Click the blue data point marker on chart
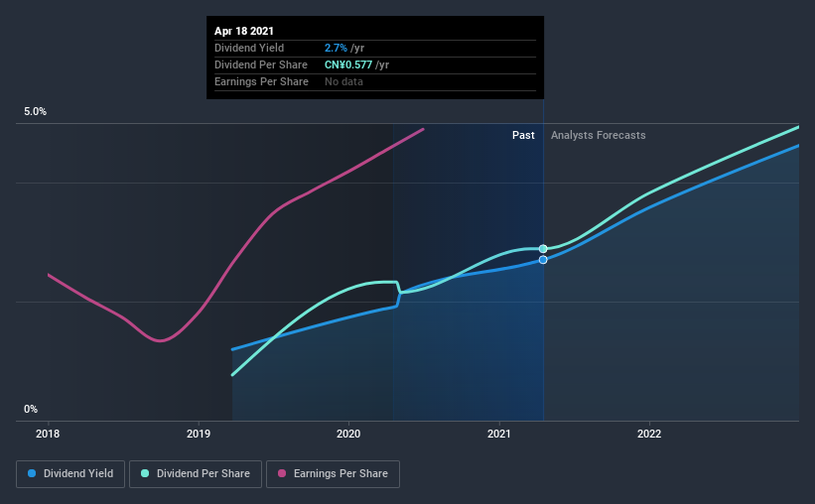Viewport: 815px width, 504px height. pos(543,260)
